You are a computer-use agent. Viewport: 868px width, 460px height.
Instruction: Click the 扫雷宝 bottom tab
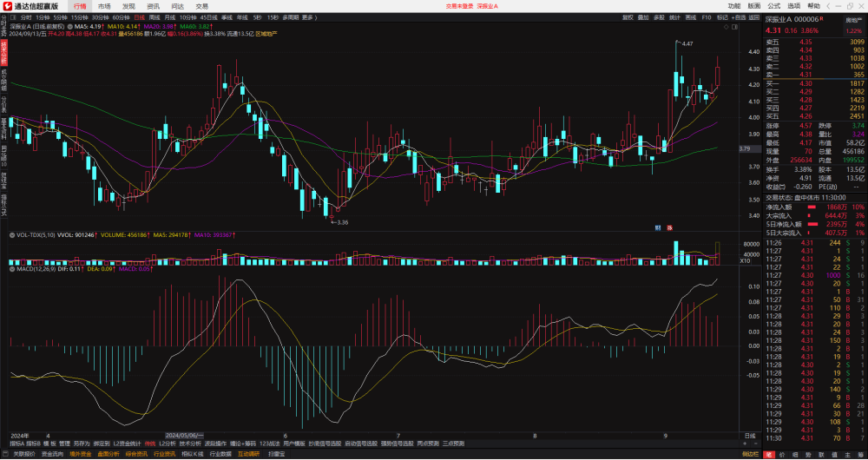(x=276, y=454)
